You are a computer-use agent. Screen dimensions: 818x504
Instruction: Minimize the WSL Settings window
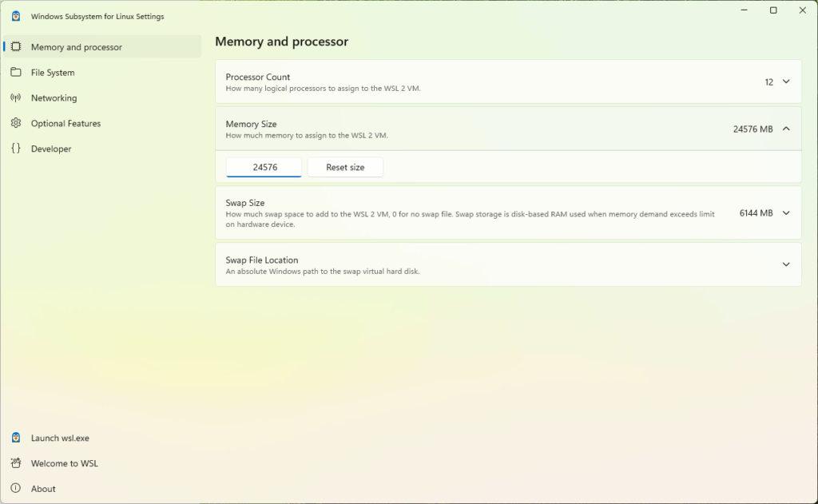tap(745, 10)
